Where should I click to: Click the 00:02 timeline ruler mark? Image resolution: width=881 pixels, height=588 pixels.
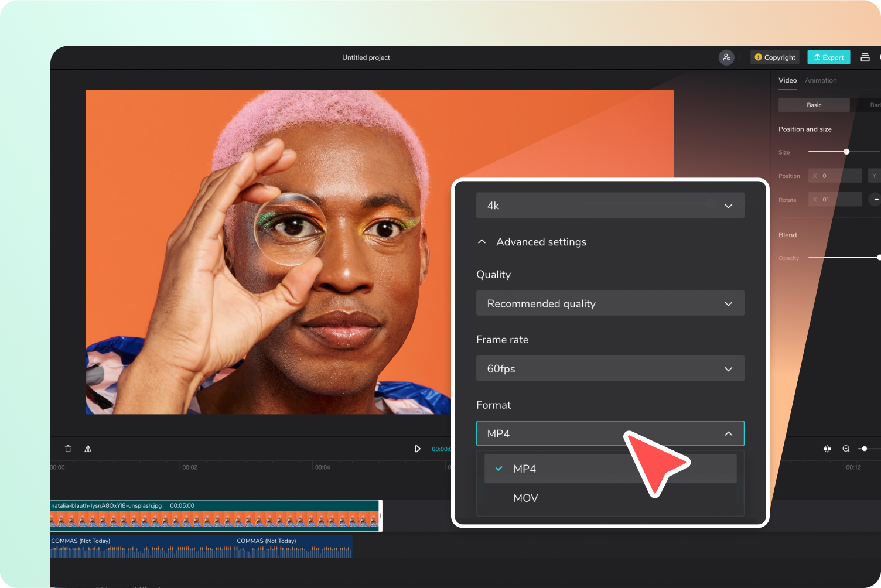[x=190, y=467]
